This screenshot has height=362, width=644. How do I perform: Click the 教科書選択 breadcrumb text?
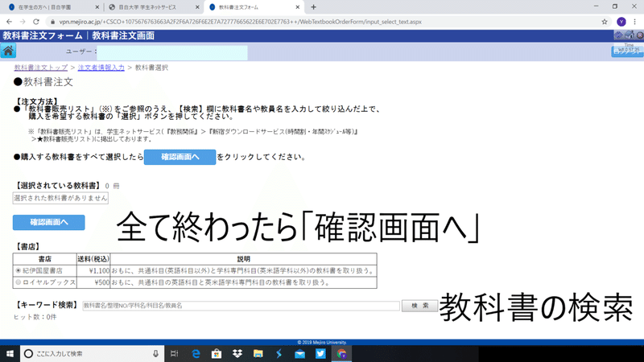pyautogui.click(x=151, y=68)
